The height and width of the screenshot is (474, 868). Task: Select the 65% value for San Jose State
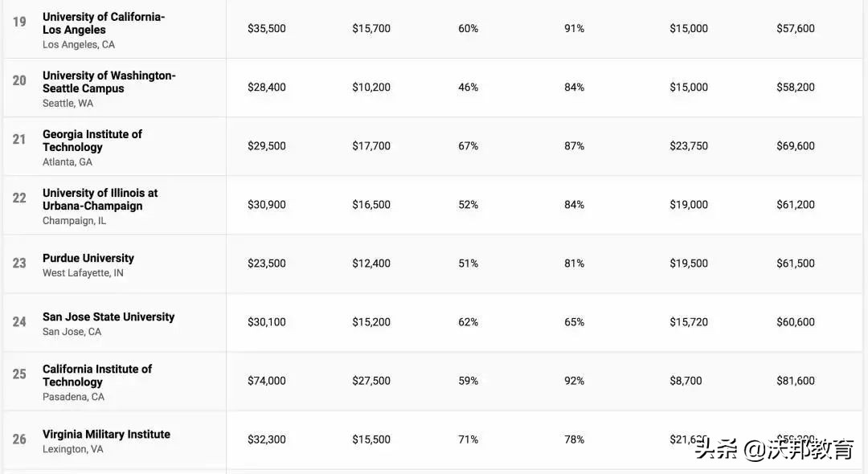pos(574,322)
